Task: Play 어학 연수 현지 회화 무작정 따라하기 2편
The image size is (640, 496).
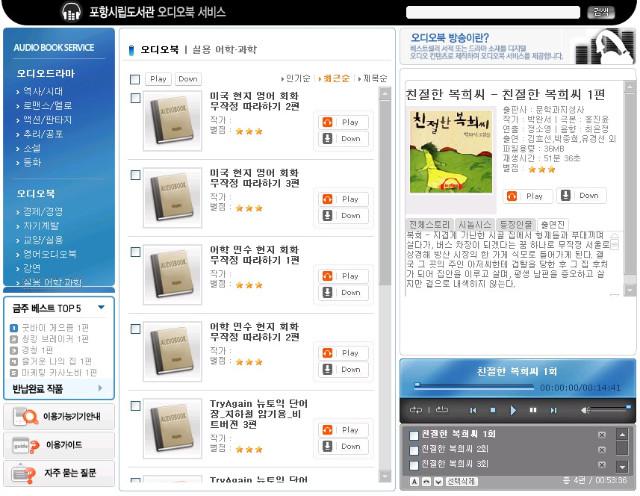Action: [343, 353]
